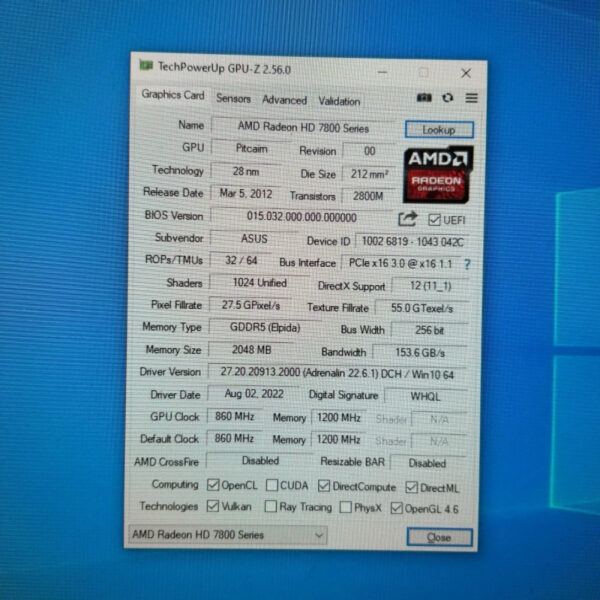Click the GPU Clock row Memory value 1200 MHz

point(339,417)
